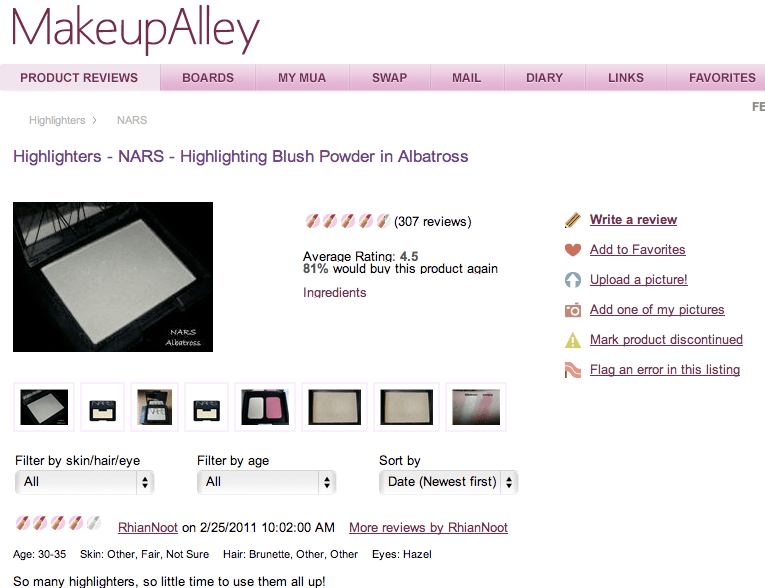Open the Ingredients link
The height and width of the screenshot is (588, 765).
tap(335, 292)
